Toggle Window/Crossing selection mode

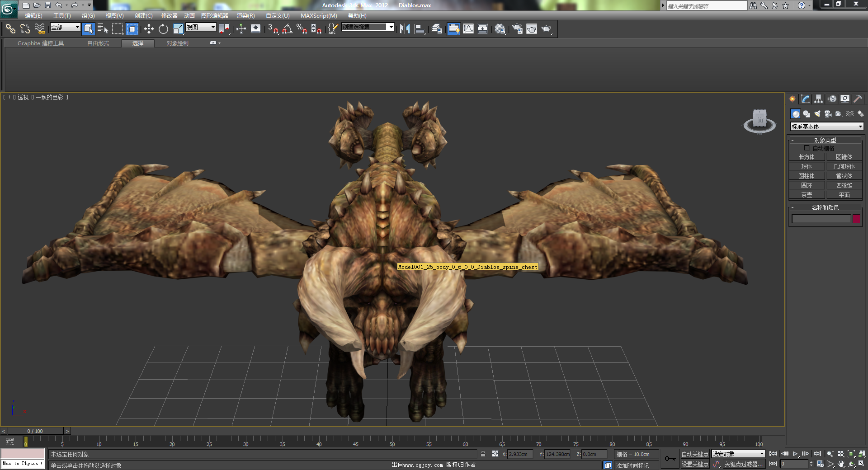132,29
